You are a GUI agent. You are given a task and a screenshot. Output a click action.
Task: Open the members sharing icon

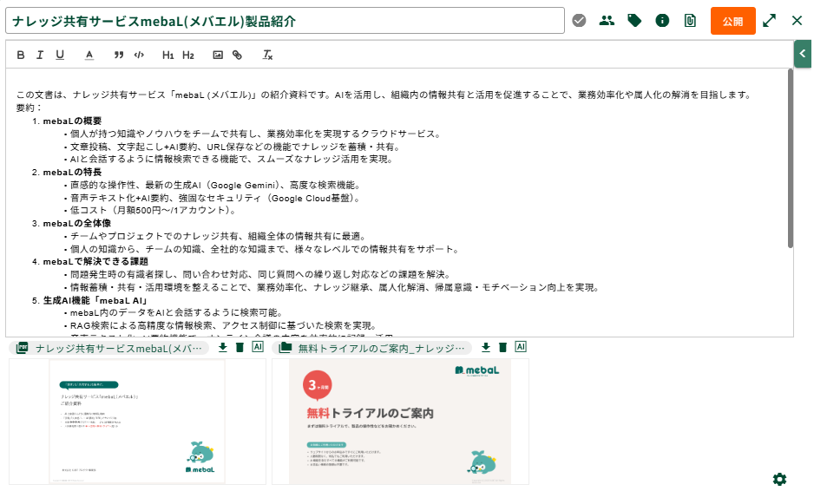pyautogui.click(x=607, y=21)
